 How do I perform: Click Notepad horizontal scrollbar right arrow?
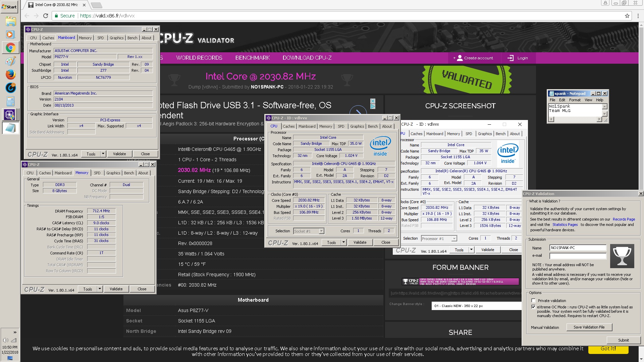point(599,119)
